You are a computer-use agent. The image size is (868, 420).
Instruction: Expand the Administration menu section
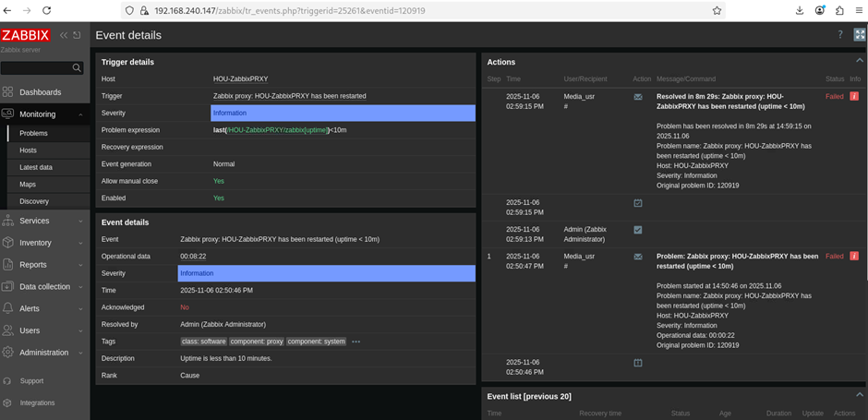[43, 353]
